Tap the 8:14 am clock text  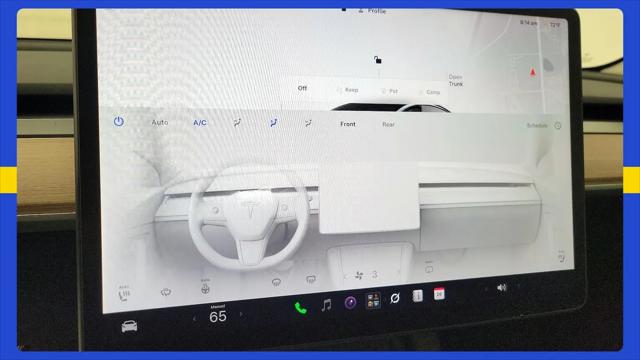[529, 23]
